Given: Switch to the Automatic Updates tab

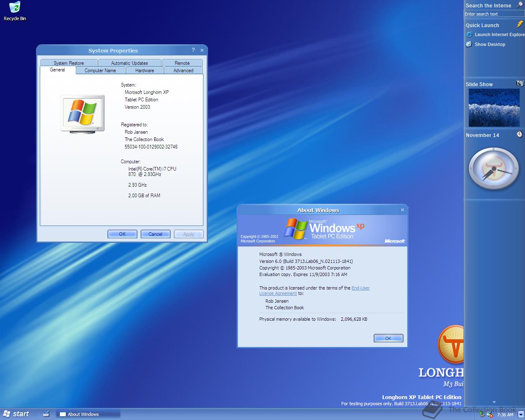Looking at the screenshot, I should (130, 63).
